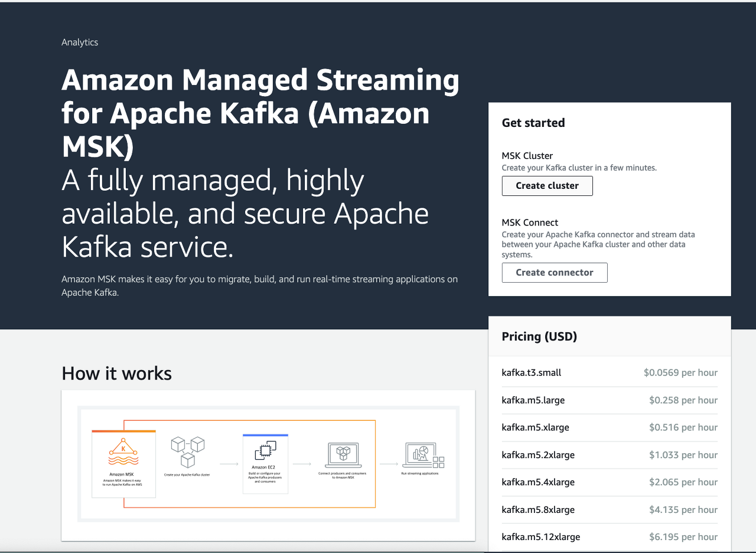The height and width of the screenshot is (553, 756).
Task: Click the $2.065 per hour price
Action: tap(683, 482)
